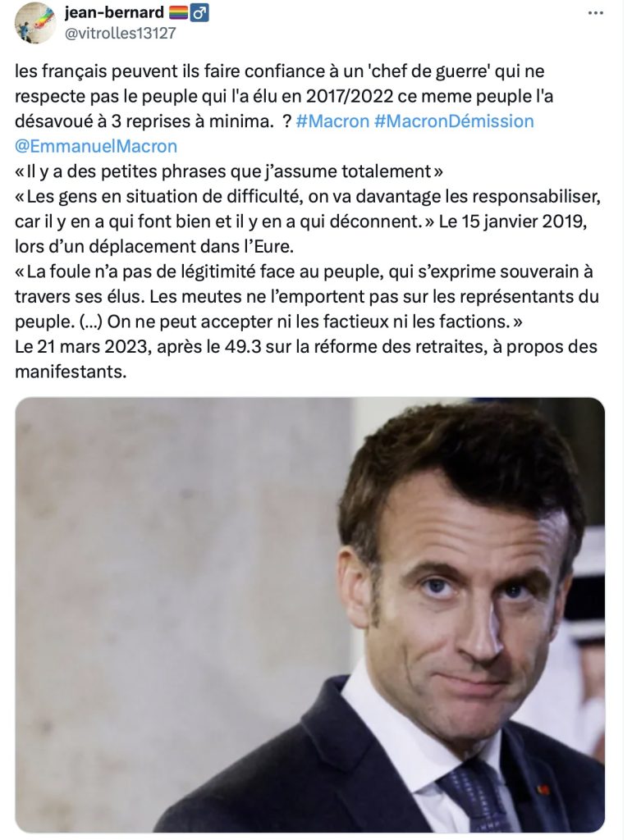Click the blue male sign emoji
This screenshot has width=632, height=840.
tap(199, 13)
